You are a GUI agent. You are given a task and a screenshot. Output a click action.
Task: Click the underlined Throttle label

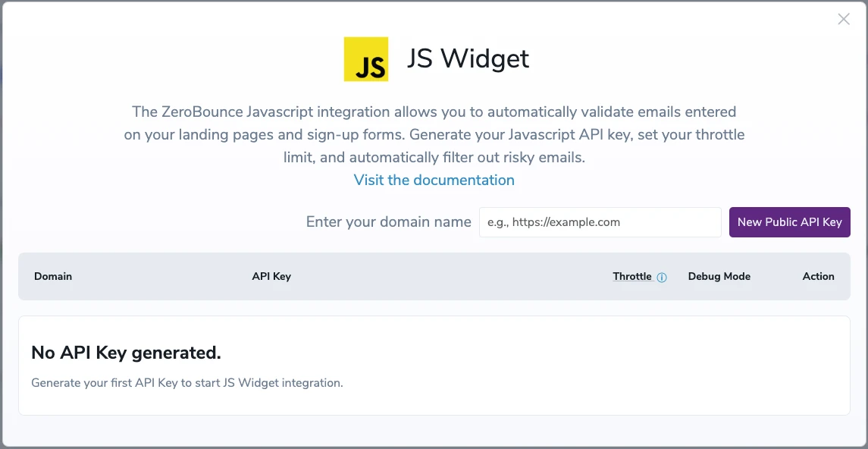click(634, 276)
